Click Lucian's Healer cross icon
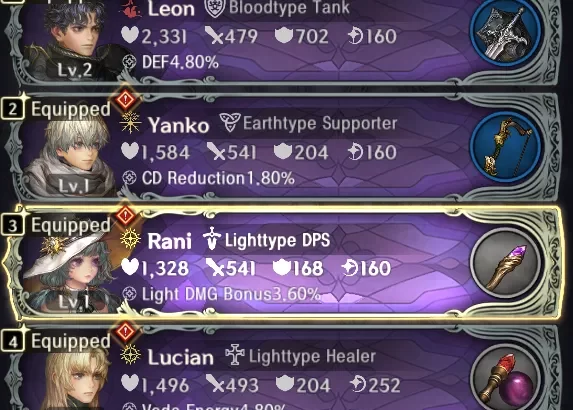This screenshot has height=410, width=573. [234, 355]
